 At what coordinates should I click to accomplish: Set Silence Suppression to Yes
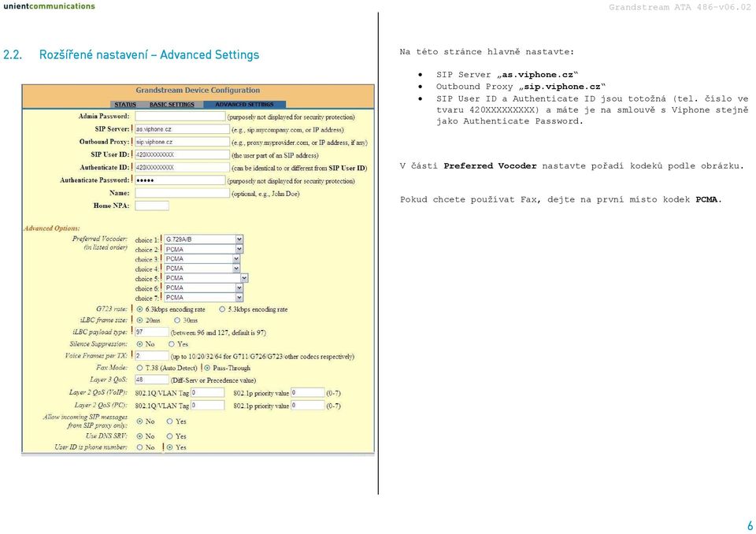(172, 344)
